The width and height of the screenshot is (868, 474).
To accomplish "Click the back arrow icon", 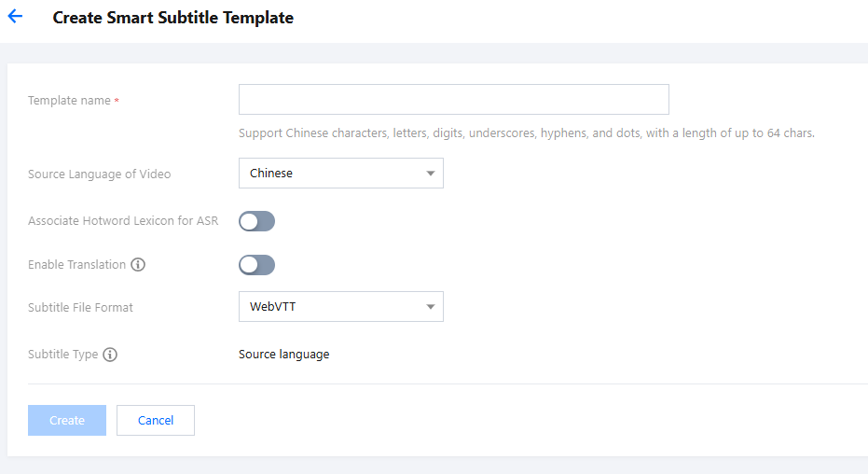I will coord(15,17).
